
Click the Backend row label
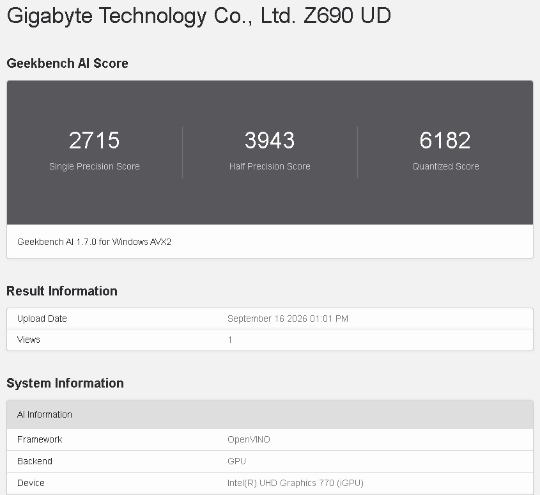35,461
